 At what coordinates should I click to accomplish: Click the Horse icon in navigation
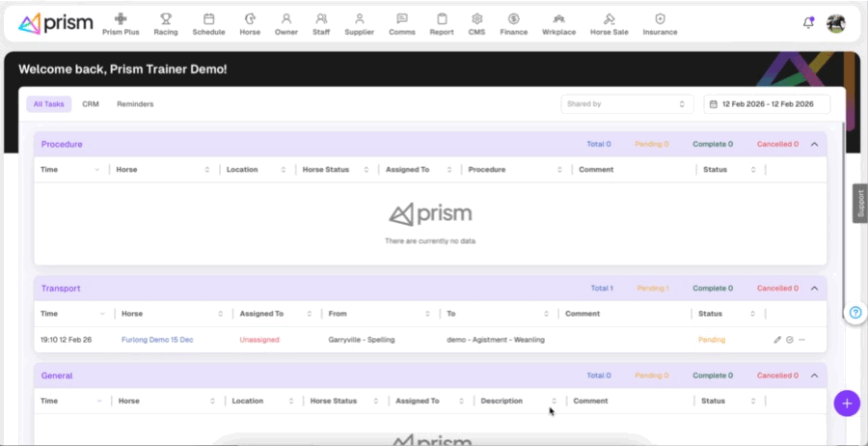(250, 18)
